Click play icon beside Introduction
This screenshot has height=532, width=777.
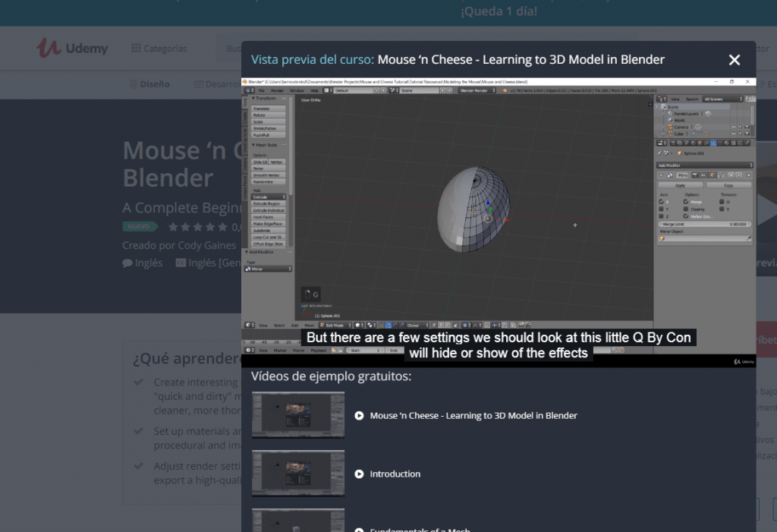click(359, 474)
